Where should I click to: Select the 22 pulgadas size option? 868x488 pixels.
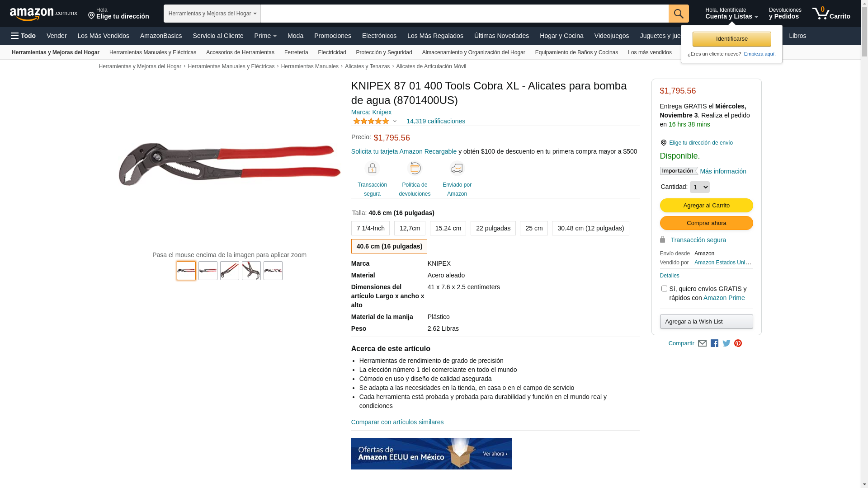493,228
